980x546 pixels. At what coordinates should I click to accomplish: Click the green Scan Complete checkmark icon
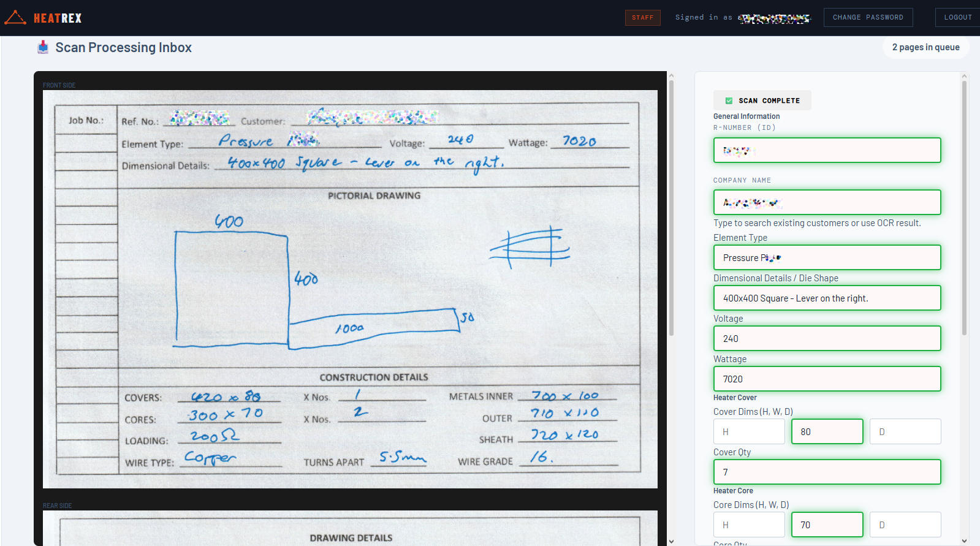click(x=729, y=100)
